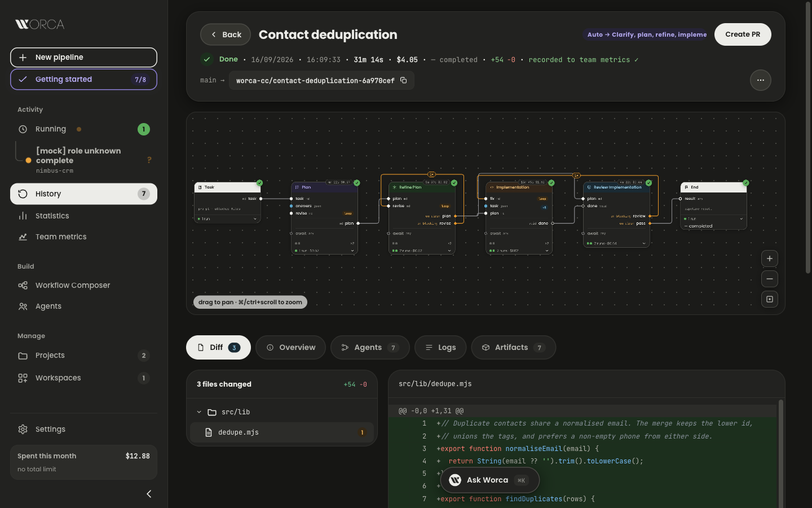Go to the Agents builder page
Viewport: 812px width, 508px height.
83,306
